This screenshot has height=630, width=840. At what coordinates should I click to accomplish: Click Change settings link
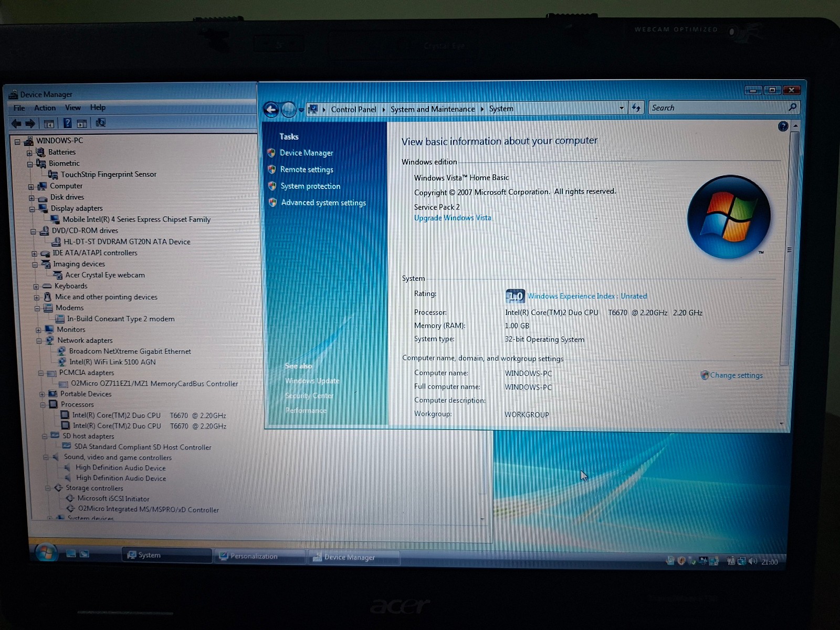[736, 375]
